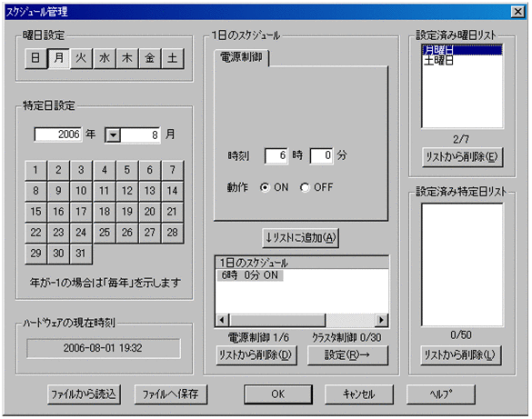
Task: Click the 設定(R)→ button
Action: coord(347,355)
